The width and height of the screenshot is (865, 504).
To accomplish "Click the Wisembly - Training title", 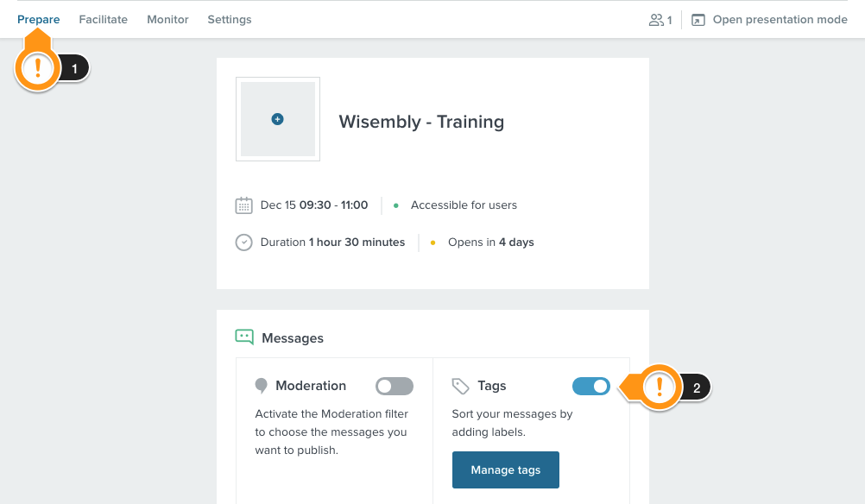I will (421, 122).
